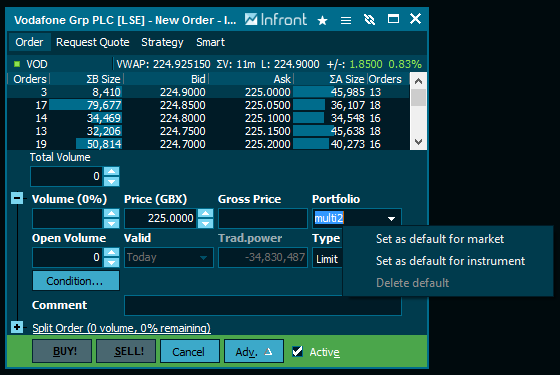Click the Cancel button

point(190,352)
